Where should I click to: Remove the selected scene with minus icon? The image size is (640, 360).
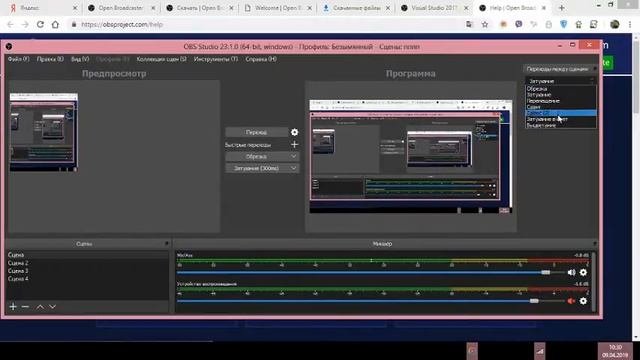click(x=25, y=307)
